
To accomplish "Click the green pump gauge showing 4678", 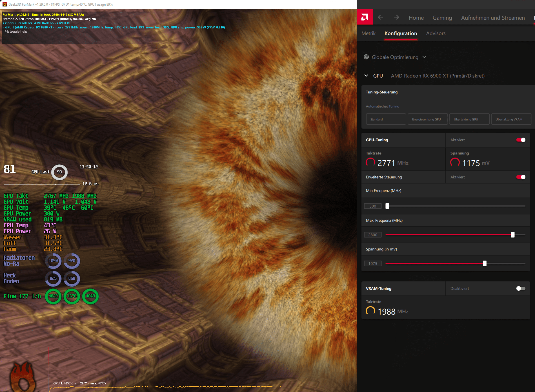I will point(72,296).
